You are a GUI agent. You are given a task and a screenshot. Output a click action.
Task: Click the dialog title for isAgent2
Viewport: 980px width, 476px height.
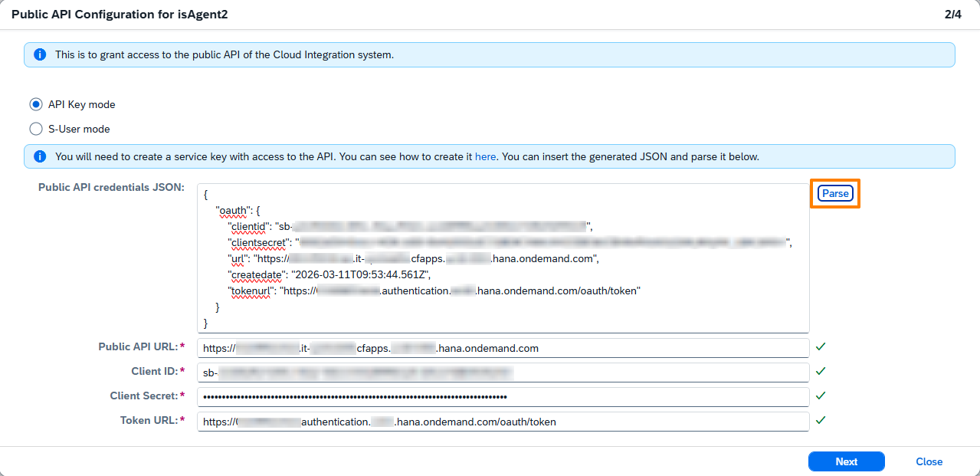[x=120, y=15]
